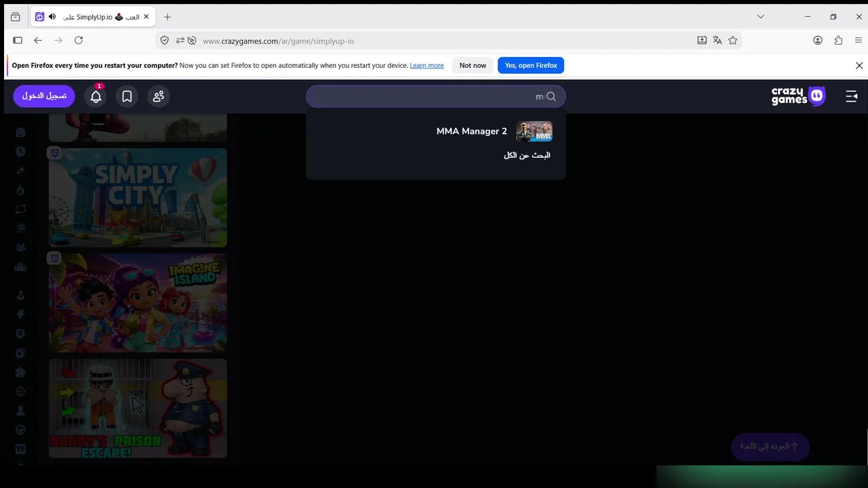
Task: Toggle the CrazyGames side menu hamburger icon
Action: click(x=852, y=96)
